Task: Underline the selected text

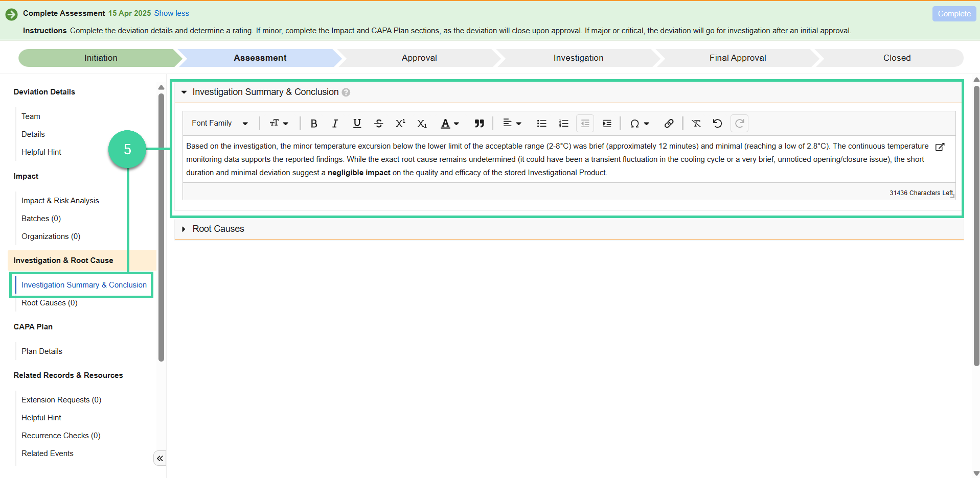Action: [x=357, y=124]
